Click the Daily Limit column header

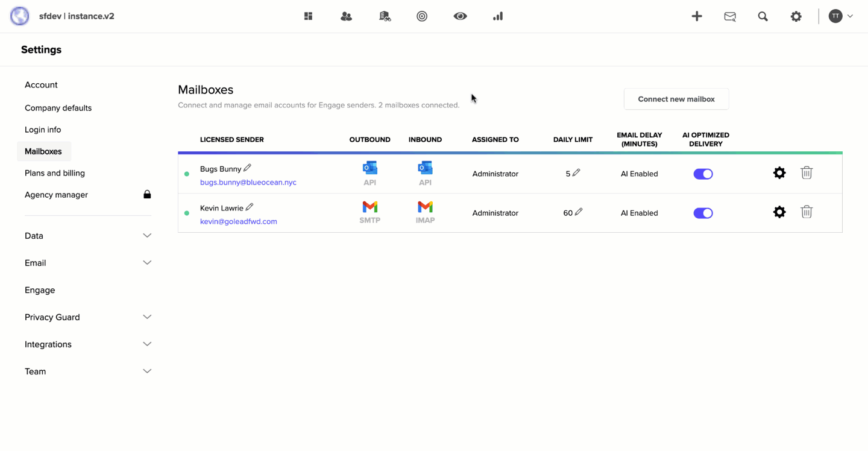573,139
